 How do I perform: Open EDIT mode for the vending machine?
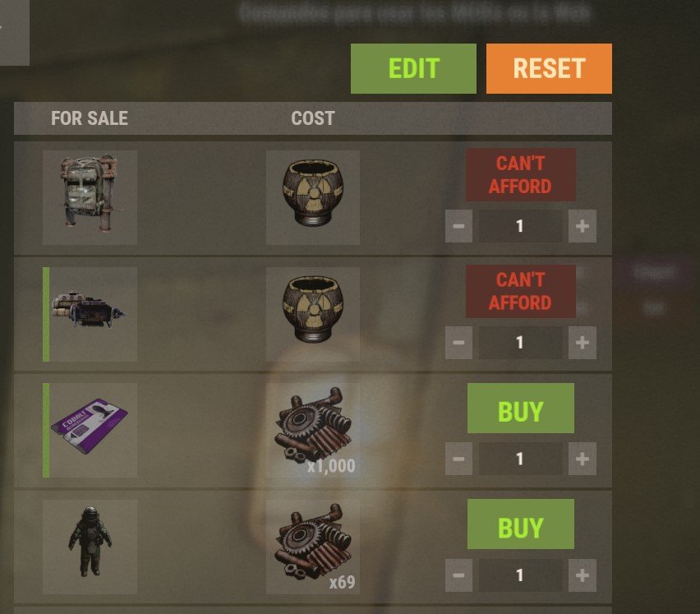(413, 68)
